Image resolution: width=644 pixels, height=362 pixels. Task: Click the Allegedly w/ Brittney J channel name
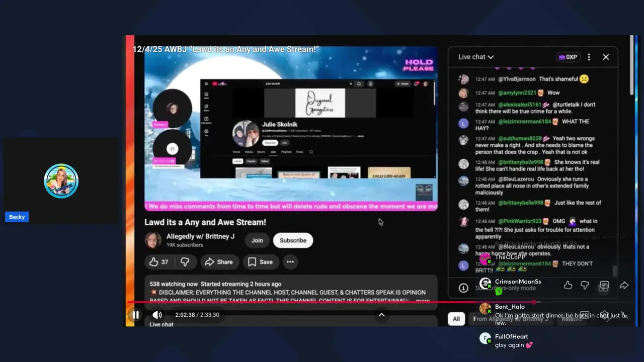(x=200, y=236)
